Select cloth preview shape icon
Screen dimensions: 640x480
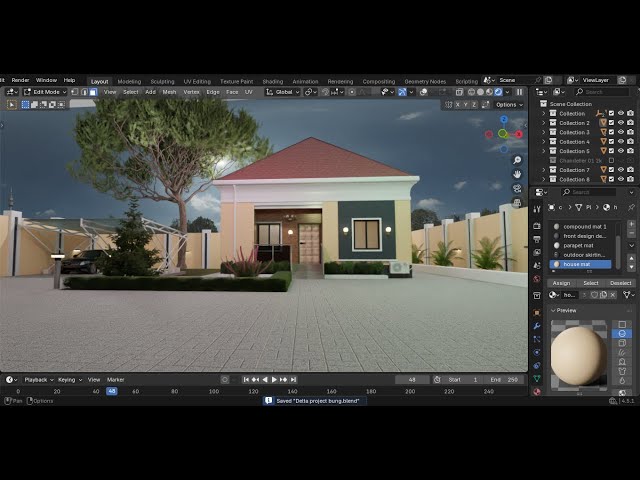(622, 371)
